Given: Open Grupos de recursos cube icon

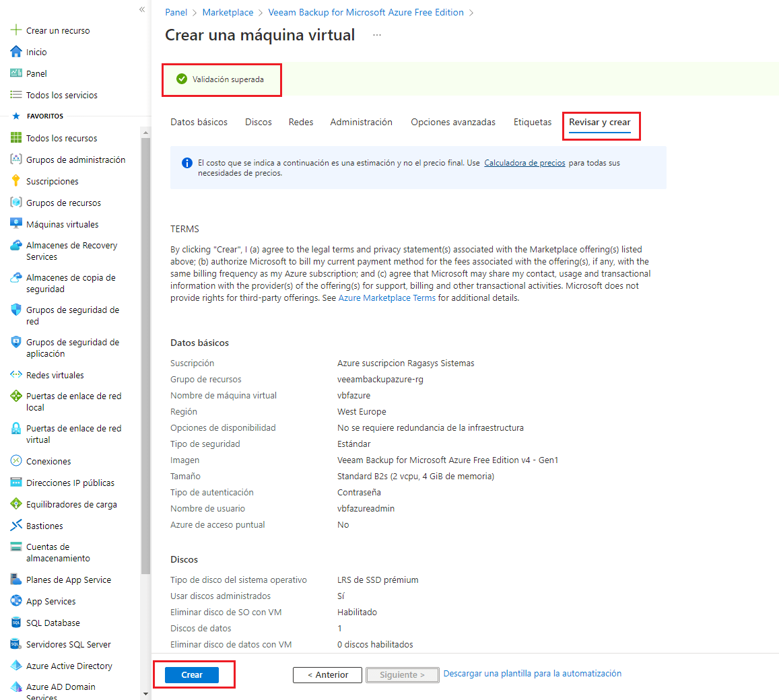Looking at the screenshot, I should (x=16, y=202).
